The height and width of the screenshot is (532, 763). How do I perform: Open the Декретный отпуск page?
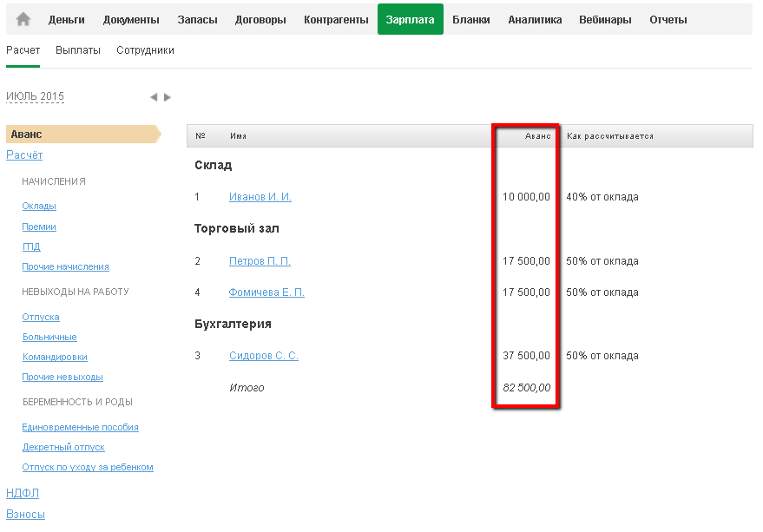tap(63, 447)
